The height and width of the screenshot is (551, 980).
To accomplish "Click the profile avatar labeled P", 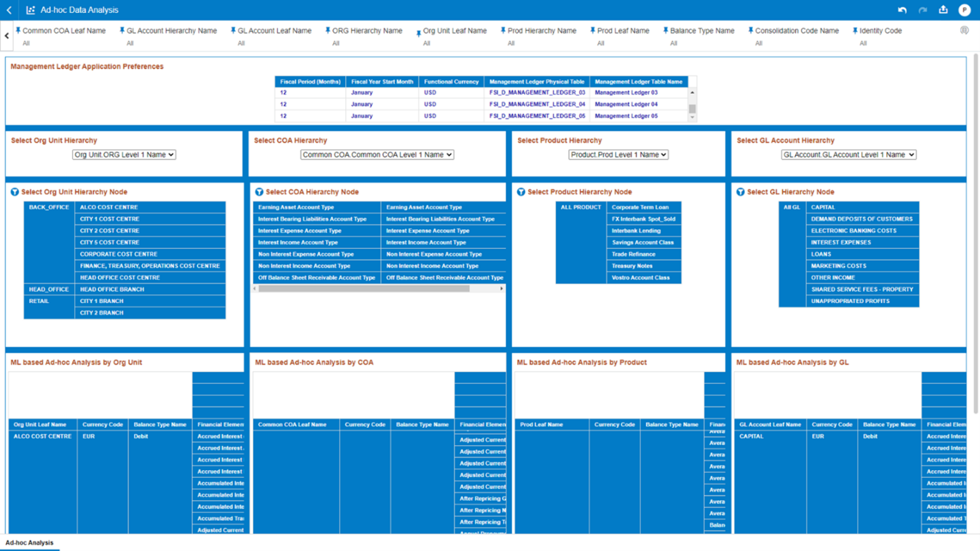I will coord(964,10).
